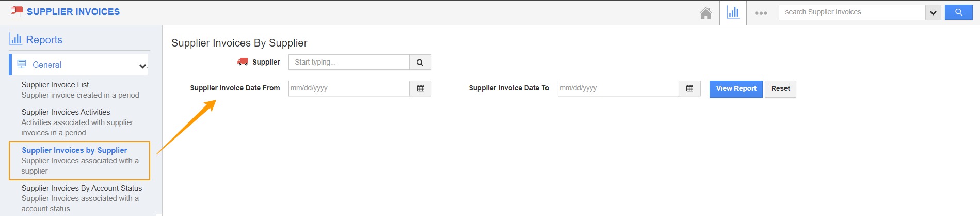This screenshot has height=216, width=980.
Task: Focus the Supplier Start typing field
Action: click(x=349, y=62)
